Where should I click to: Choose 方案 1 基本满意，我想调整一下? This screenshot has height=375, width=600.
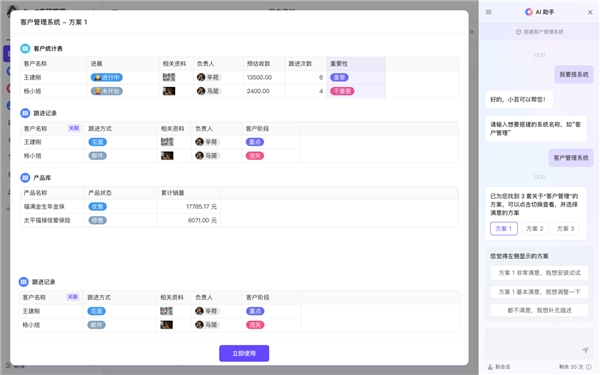coord(539,292)
